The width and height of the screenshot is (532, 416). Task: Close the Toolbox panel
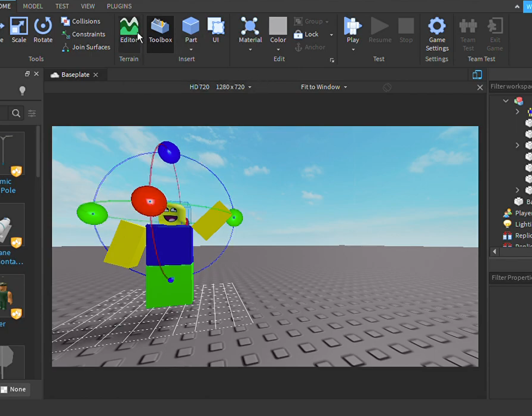(36, 74)
